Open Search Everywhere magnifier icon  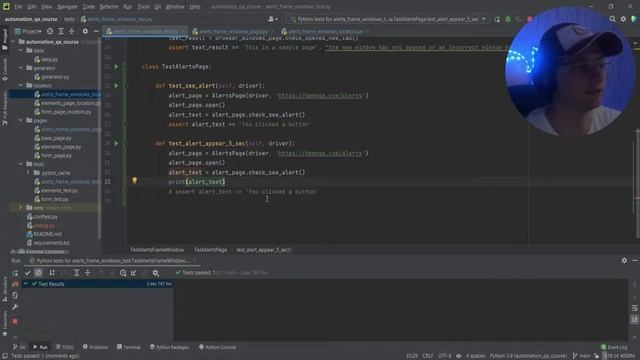click(x=613, y=19)
